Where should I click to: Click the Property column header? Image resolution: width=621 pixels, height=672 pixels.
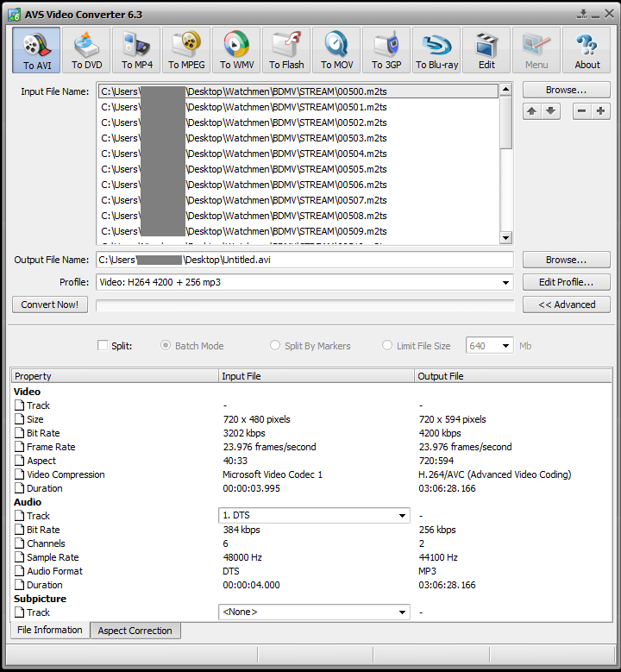click(x=115, y=376)
